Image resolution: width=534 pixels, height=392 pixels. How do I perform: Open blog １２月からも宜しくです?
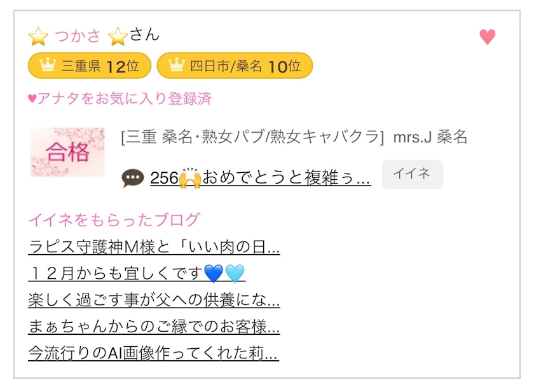(136, 273)
